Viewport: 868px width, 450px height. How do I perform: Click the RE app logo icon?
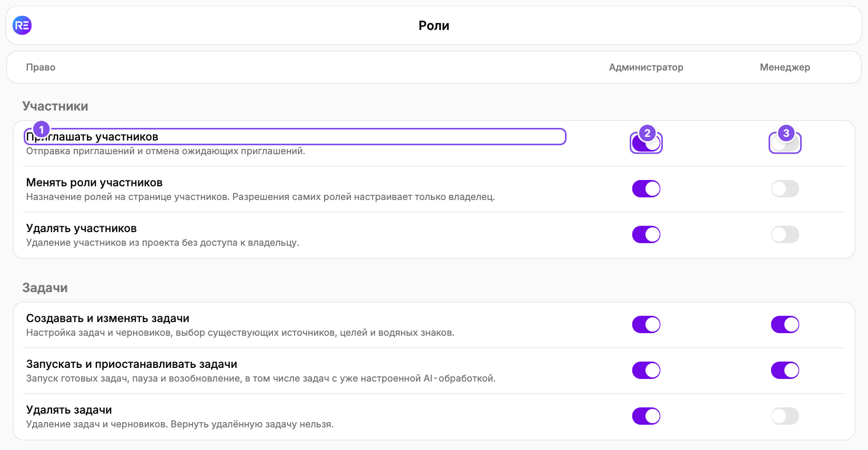pos(22,25)
